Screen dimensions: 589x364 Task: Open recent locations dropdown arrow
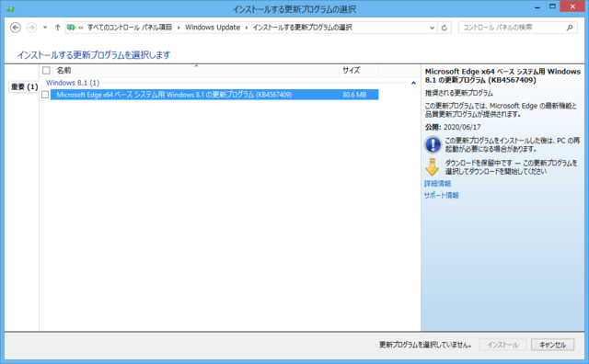[x=45, y=28]
